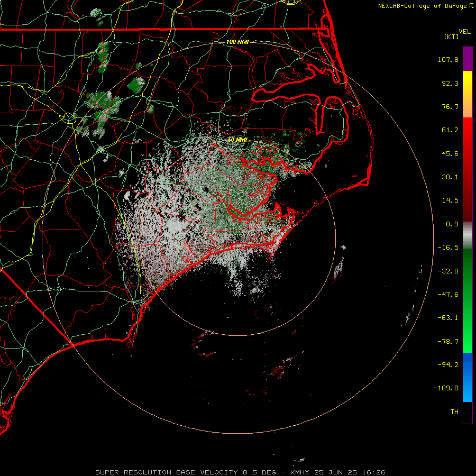Pick the blue segment of velocity scale
Screen dimensions: 476x476
point(467,377)
